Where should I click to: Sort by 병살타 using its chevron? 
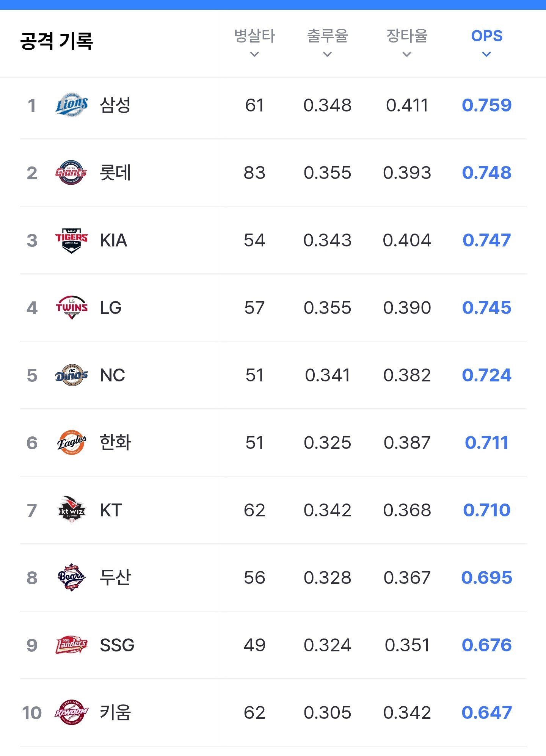[254, 54]
